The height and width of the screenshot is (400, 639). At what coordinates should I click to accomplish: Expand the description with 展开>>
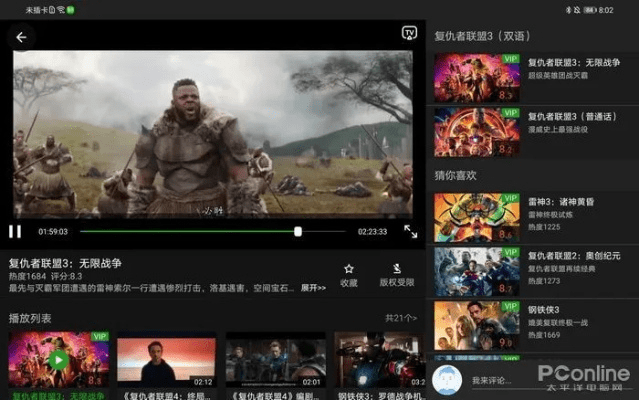coord(313,288)
